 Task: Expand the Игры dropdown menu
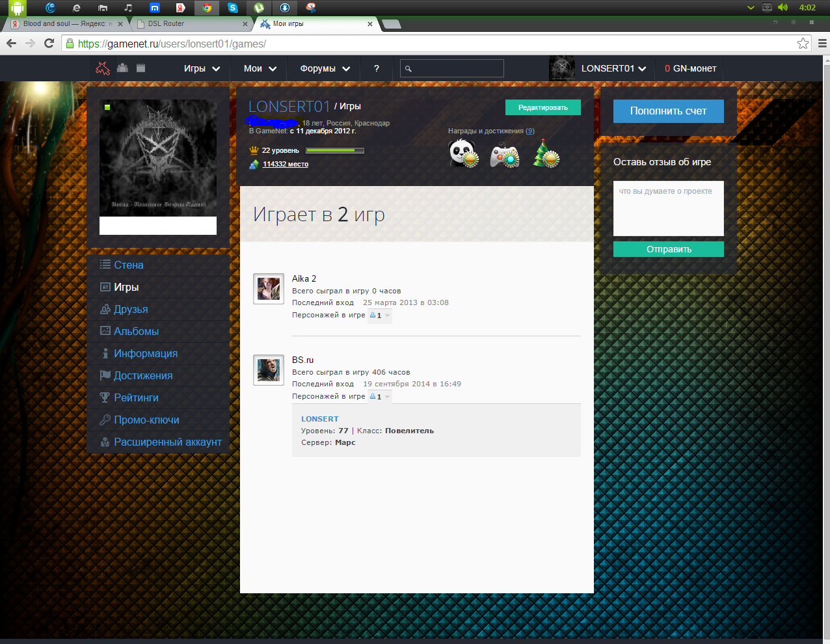[202, 68]
